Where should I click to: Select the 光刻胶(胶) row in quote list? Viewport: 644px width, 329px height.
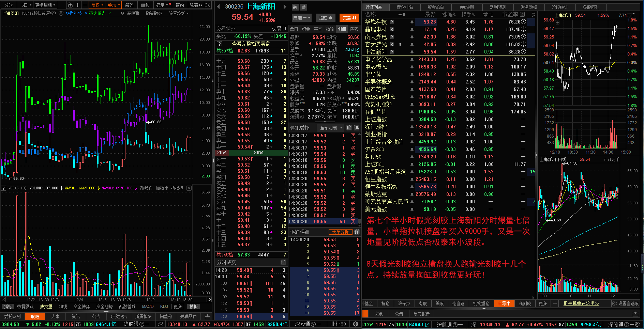coord(448,105)
